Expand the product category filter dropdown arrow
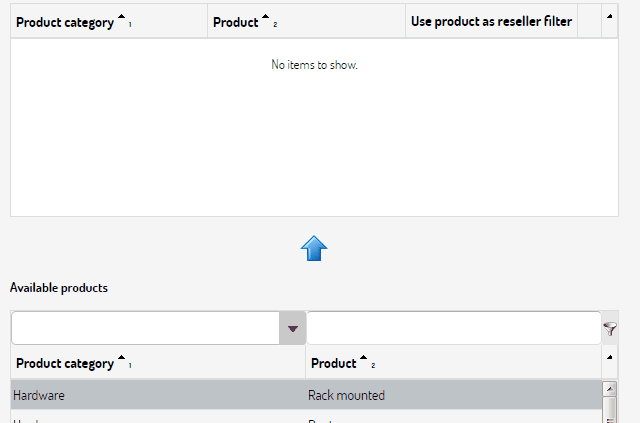 [293, 328]
